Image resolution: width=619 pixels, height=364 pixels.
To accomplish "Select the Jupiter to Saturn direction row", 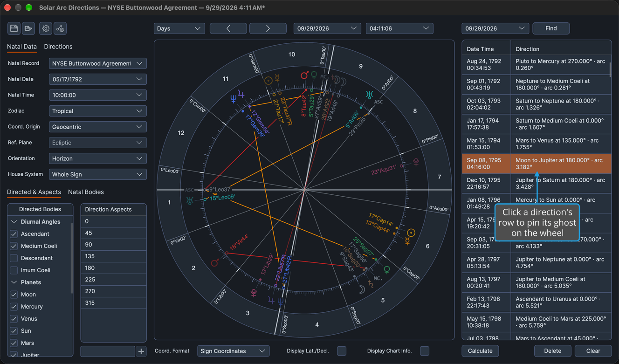I will [537, 184].
